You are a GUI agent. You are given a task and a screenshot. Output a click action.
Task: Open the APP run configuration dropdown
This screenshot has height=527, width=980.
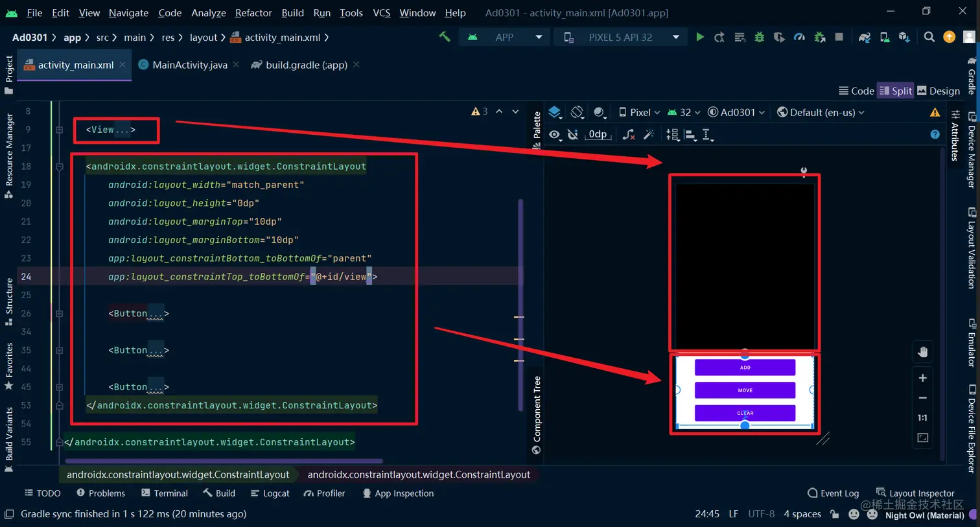pos(504,37)
